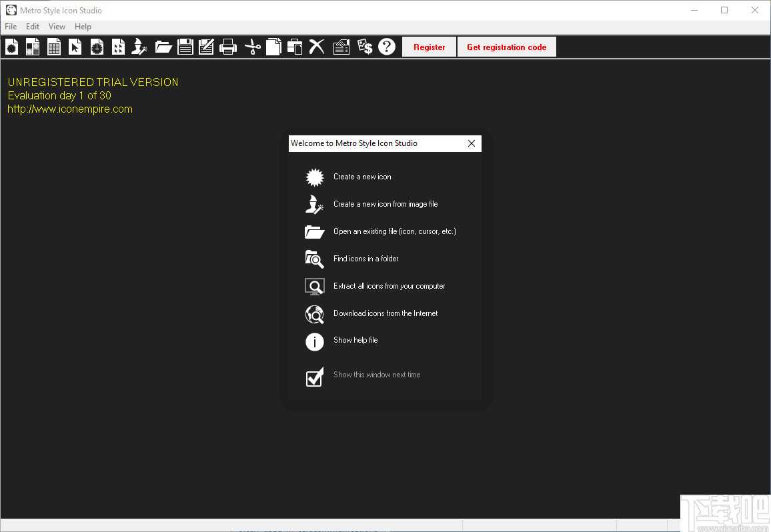The image size is (771, 532).
Task: Open the Edit menu
Action: click(x=33, y=27)
